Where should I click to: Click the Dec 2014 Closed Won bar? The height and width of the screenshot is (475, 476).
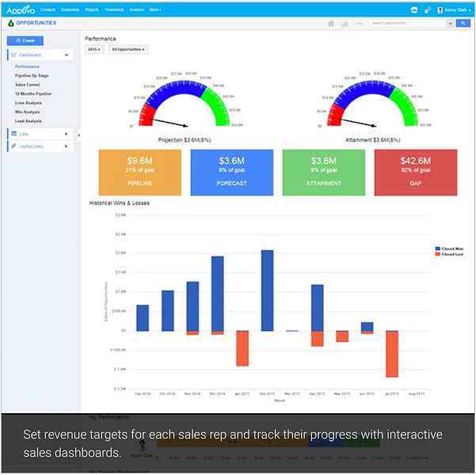(x=217, y=294)
